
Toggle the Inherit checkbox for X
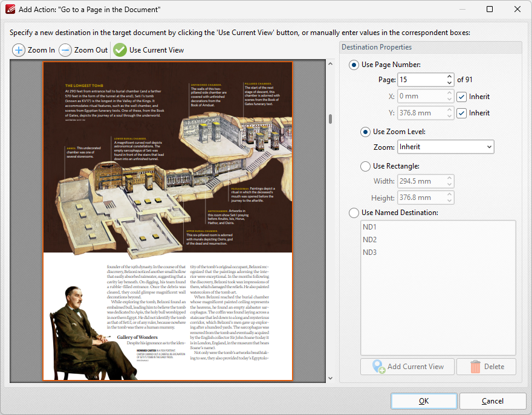[x=461, y=97]
